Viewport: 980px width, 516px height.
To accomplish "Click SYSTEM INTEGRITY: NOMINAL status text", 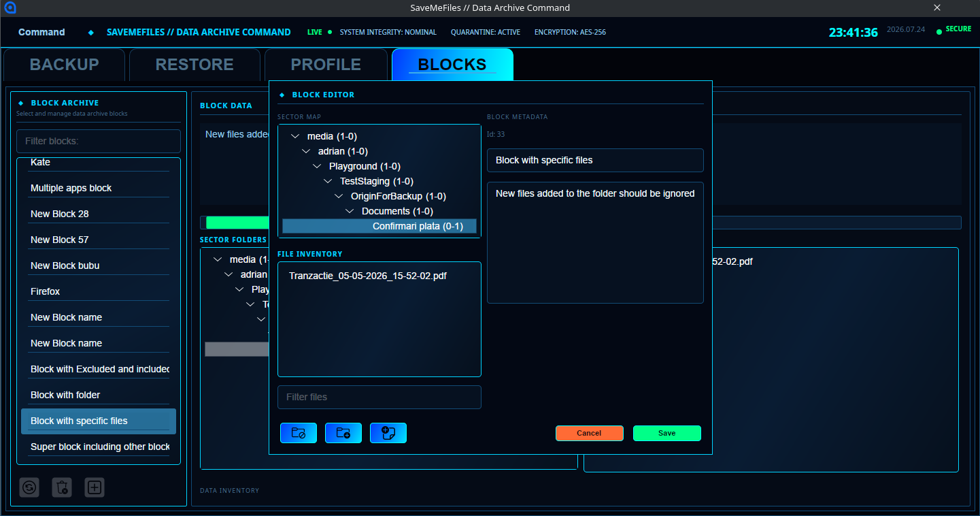I will [x=388, y=32].
